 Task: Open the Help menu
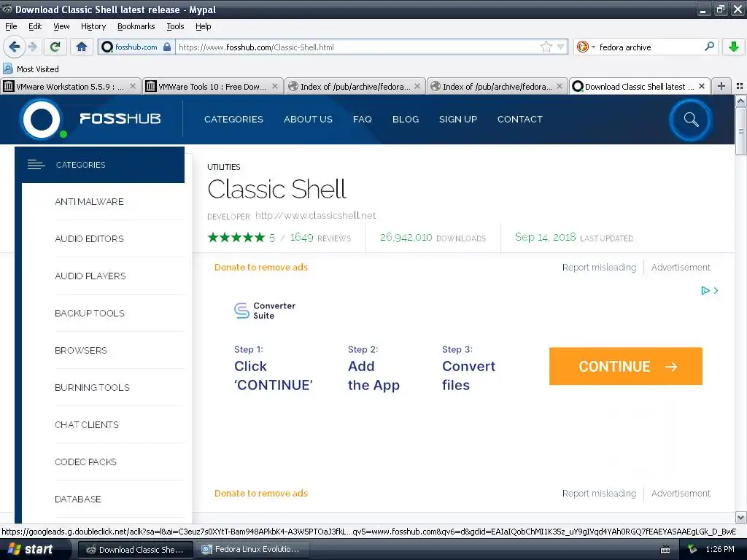click(x=203, y=26)
